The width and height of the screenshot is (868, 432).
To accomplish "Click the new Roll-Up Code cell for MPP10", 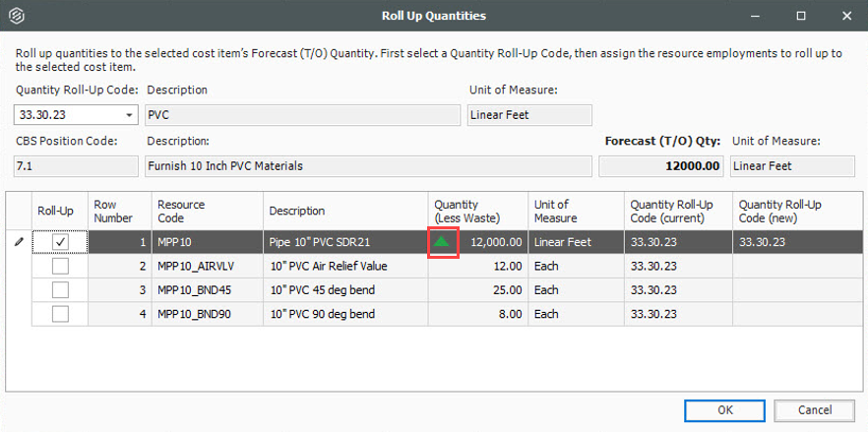I will (x=797, y=241).
